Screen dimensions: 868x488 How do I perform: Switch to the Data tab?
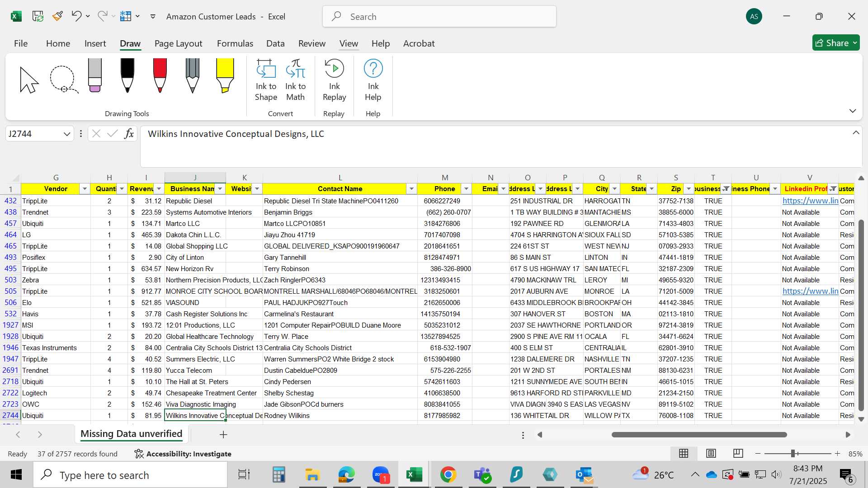[x=275, y=43]
